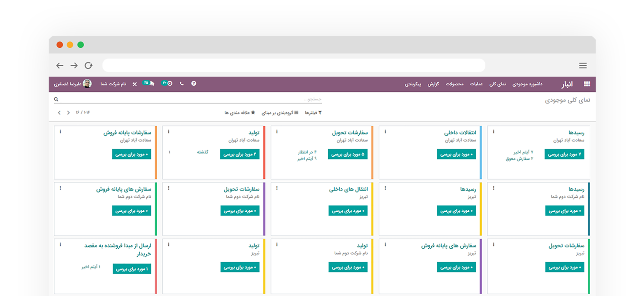
Task: Click the help question mark icon
Action: [x=194, y=83]
